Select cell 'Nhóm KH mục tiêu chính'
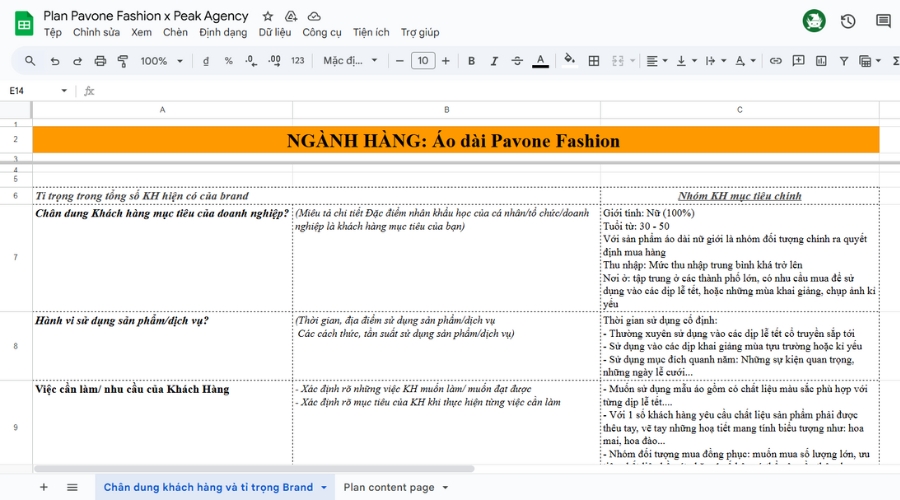Screen dimensions: 900x500 pos(739,196)
